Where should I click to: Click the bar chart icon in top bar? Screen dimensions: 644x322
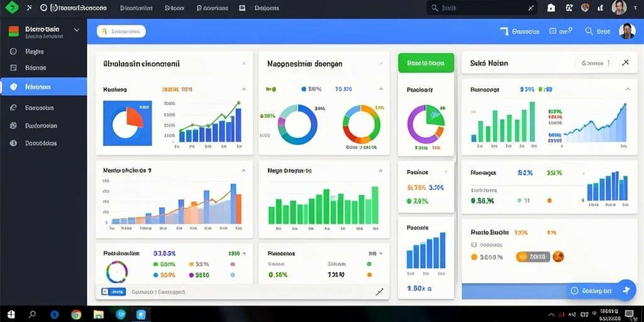tap(601, 8)
